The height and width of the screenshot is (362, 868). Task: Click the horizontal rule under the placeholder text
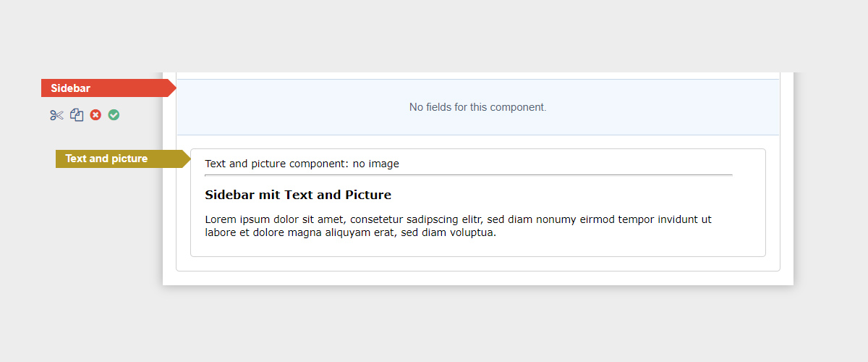click(x=468, y=175)
